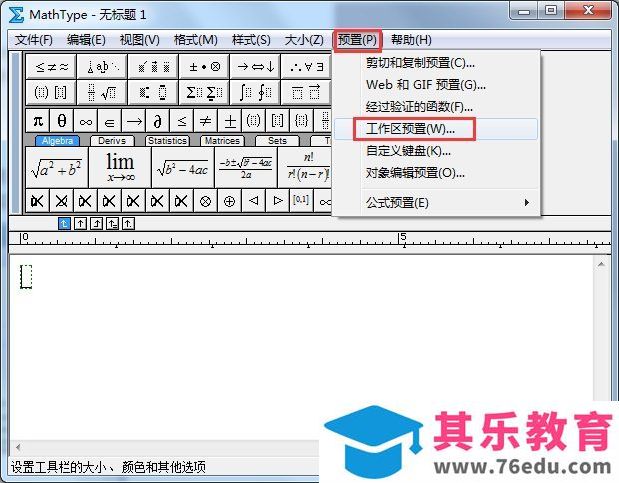The image size is (619, 483).
Task: Insert the plus-minus symbol
Action: tap(230, 121)
